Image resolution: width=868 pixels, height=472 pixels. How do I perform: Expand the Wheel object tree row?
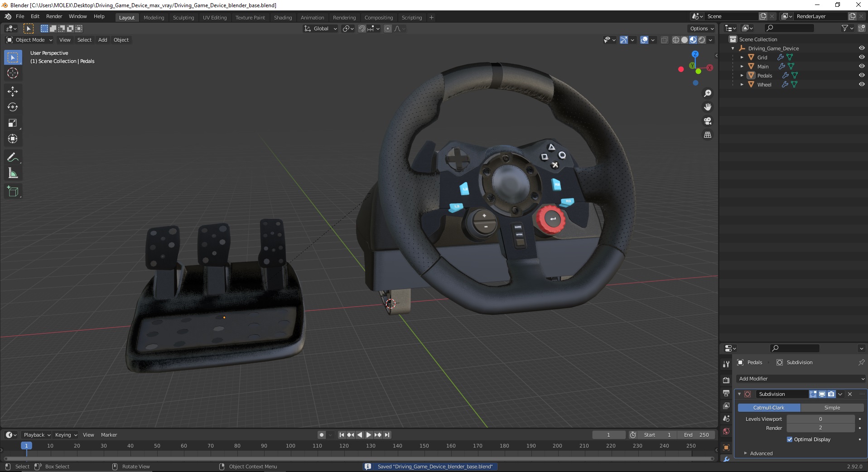742,84
